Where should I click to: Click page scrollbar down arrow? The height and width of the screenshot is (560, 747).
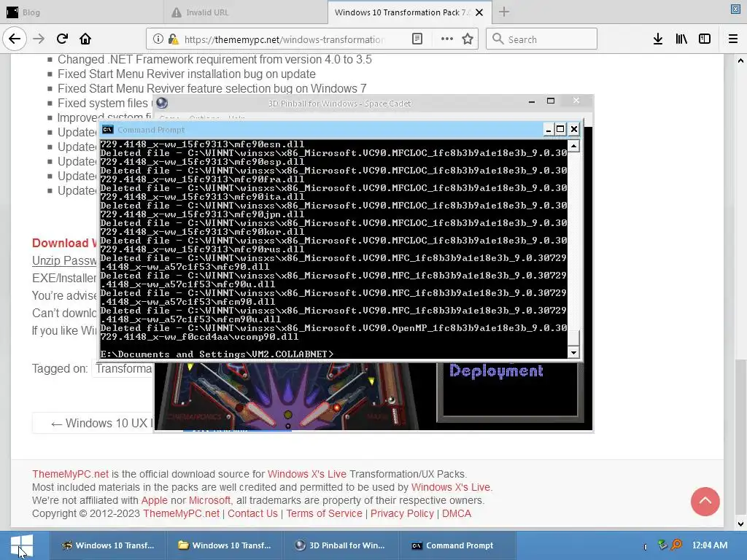[740, 524]
